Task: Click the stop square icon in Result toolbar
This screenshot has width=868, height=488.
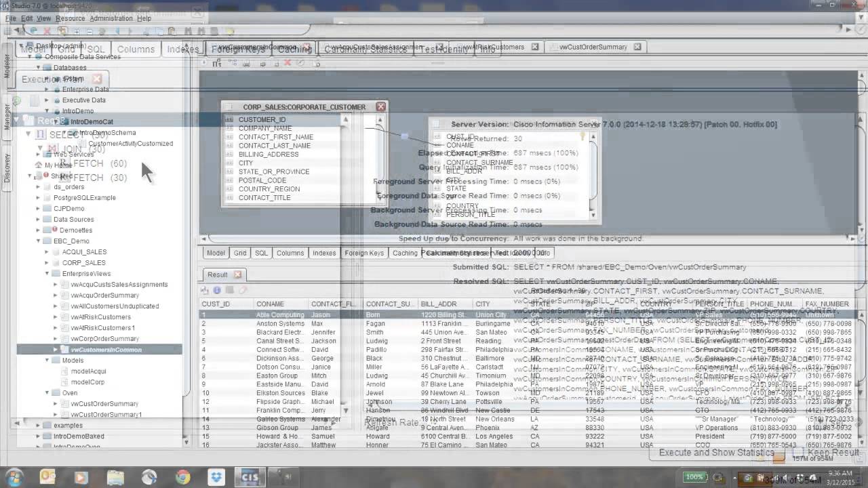Action: tap(230, 290)
